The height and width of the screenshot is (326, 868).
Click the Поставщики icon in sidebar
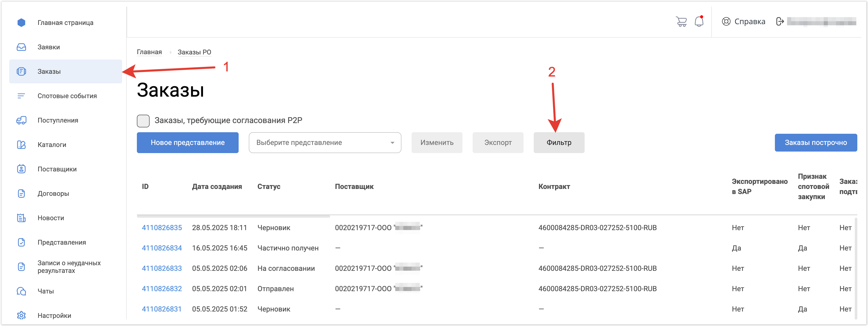coord(21,169)
